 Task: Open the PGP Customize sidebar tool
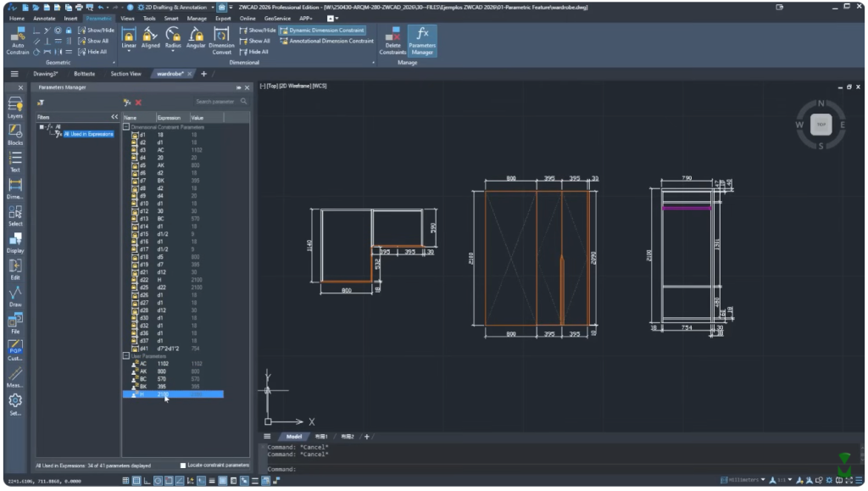click(15, 350)
